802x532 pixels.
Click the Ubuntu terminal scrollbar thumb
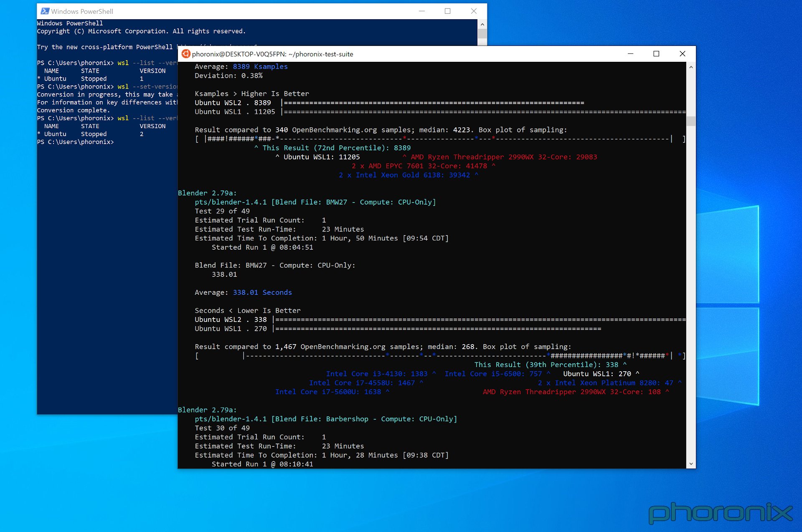pos(691,121)
